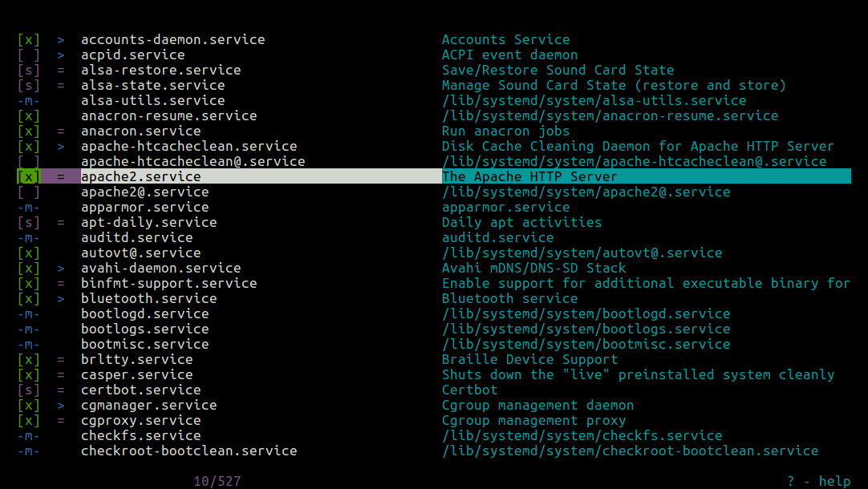The width and height of the screenshot is (868, 489).
Task: Select the apache2.service row
Action: (x=141, y=176)
